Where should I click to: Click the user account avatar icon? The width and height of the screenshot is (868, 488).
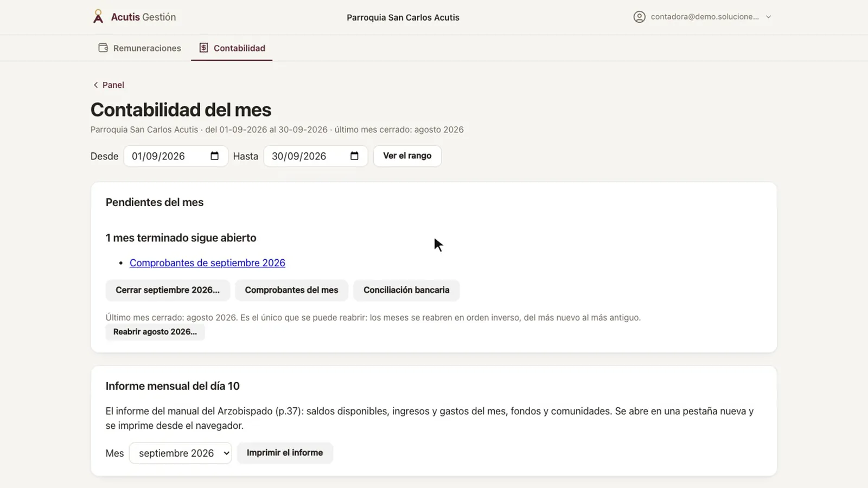tap(640, 17)
